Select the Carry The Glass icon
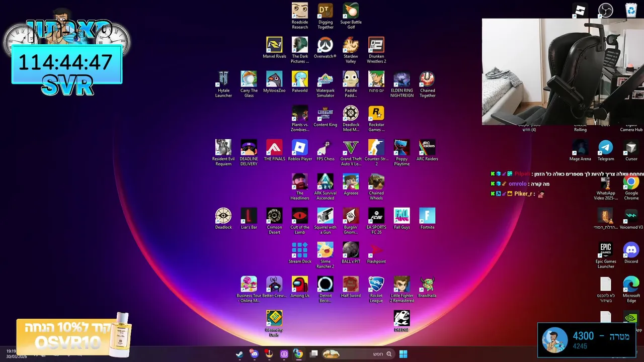Screen dimensions: 644x362 249,79
